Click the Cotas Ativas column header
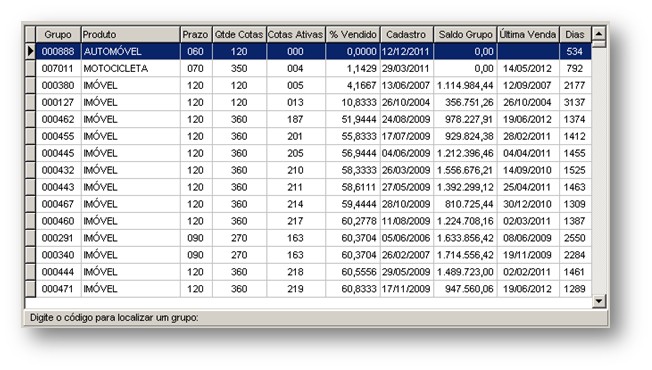The height and width of the screenshot is (370, 652). (x=296, y=35)
